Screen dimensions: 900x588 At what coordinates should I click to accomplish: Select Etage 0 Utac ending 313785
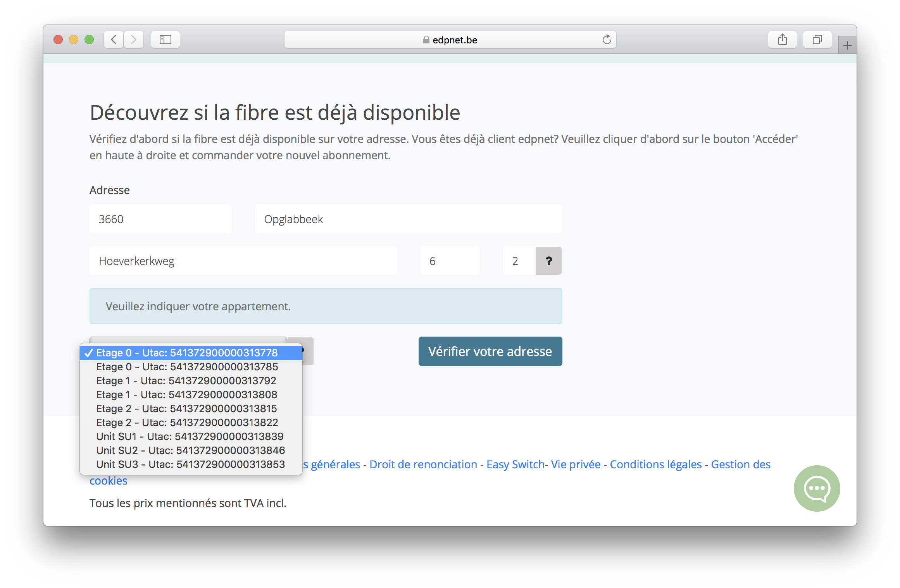click(191, 367)
